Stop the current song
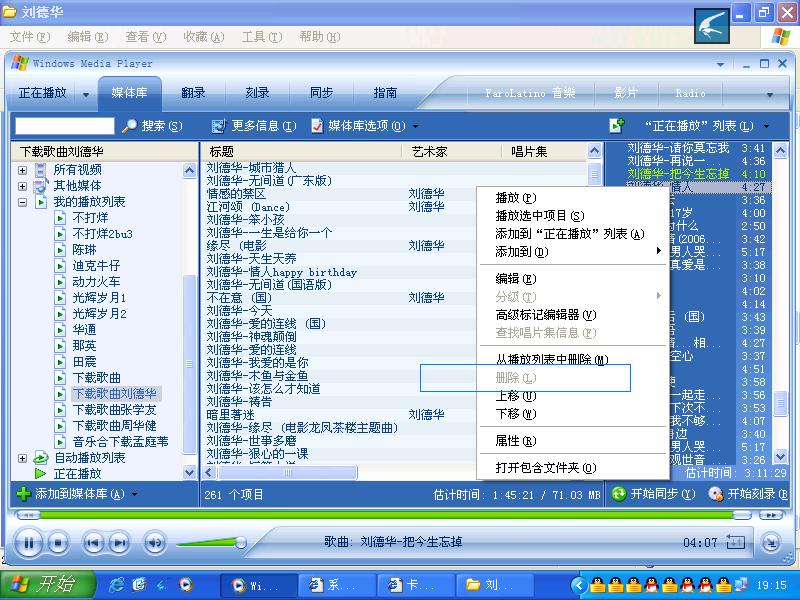Image resolution: width=800 pixels, height=600 pixels. [x=58, y=543]
